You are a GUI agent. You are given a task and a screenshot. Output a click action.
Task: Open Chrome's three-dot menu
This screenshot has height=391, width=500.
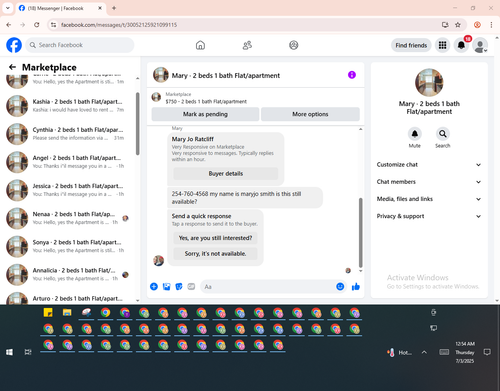491,25
